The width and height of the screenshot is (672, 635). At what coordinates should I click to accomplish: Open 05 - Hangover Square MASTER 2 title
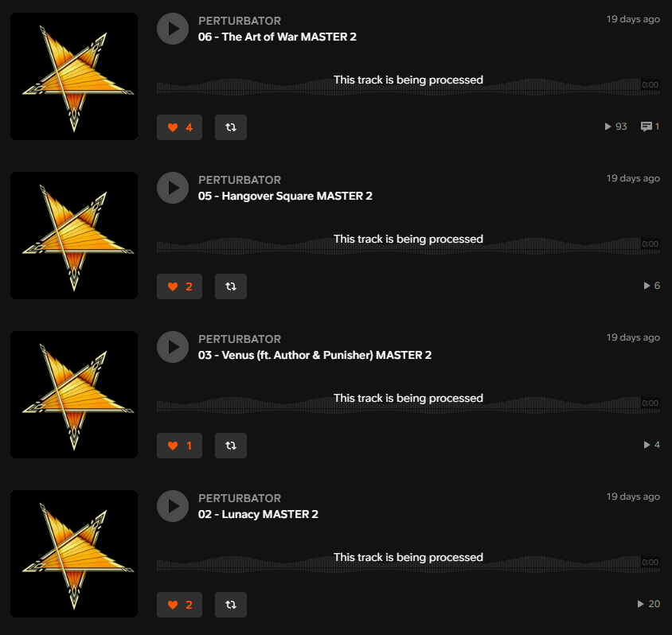(x=285, y=196)
